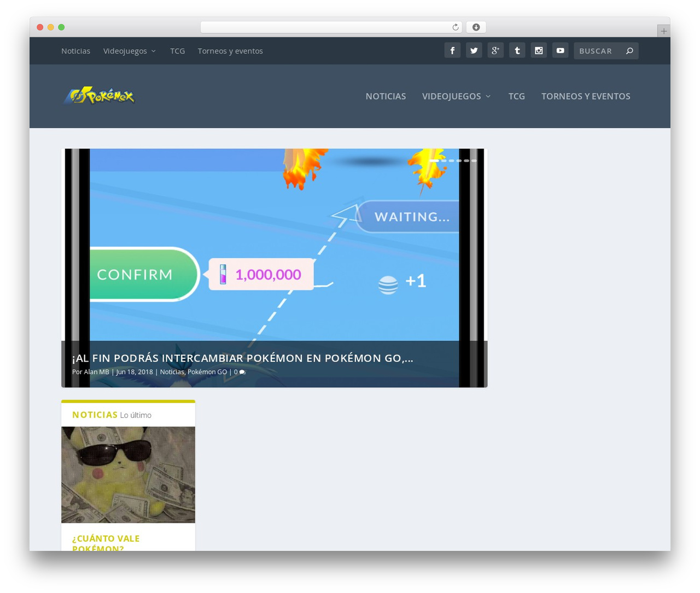The width and height of the screenshot is (700, 593).
Task: Open the Twitter social icon
Action: 474,50
